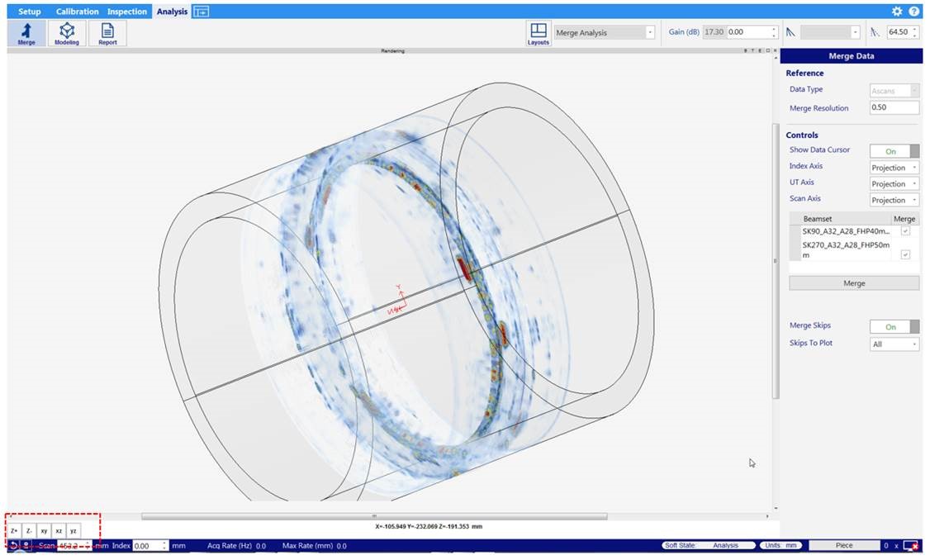Expand the Merge Analysis layout dropdown
The width and height of the screenshot is (930, 560).
coord(650,32)
